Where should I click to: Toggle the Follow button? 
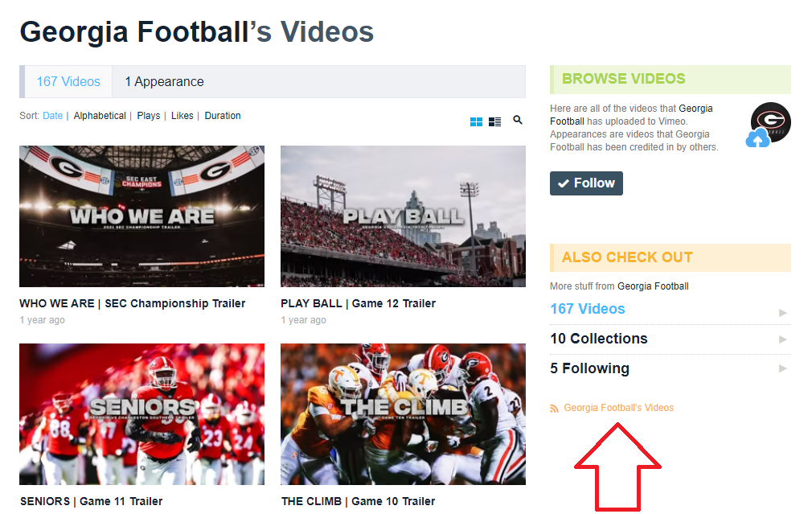[x=586, y=183]
